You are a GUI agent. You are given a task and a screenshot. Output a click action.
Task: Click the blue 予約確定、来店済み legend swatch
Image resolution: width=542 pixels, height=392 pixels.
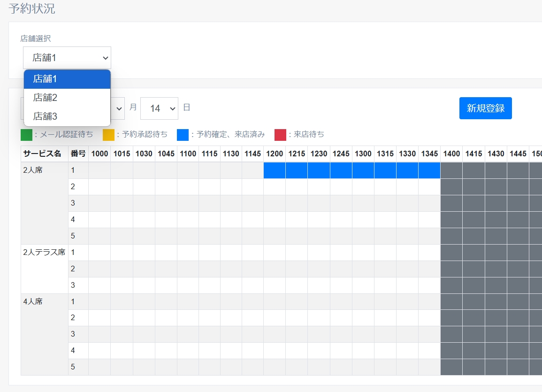coord(183,135)
